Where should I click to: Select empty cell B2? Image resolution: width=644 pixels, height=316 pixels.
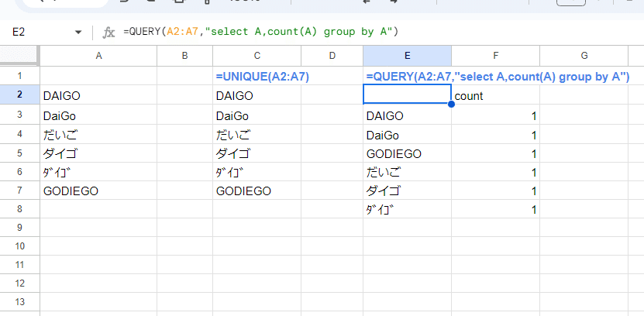[184, 95]
